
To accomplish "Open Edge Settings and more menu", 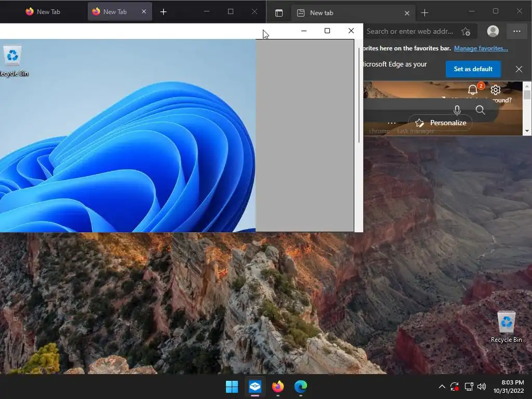I will click(517, 31).
